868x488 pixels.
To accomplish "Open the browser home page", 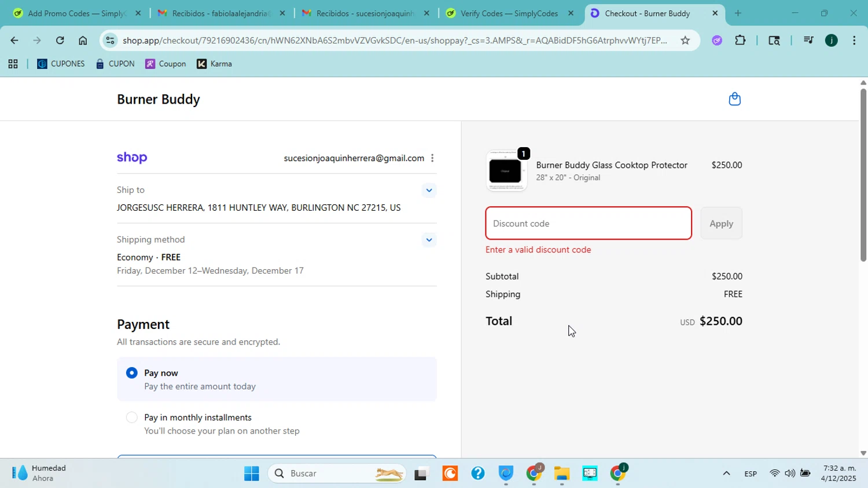I will (x=83, y=40).
